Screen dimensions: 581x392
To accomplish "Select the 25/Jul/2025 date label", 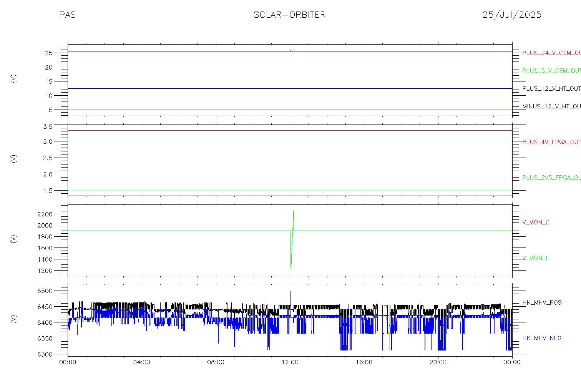I will pyautogui.click(x=512, y=15).
